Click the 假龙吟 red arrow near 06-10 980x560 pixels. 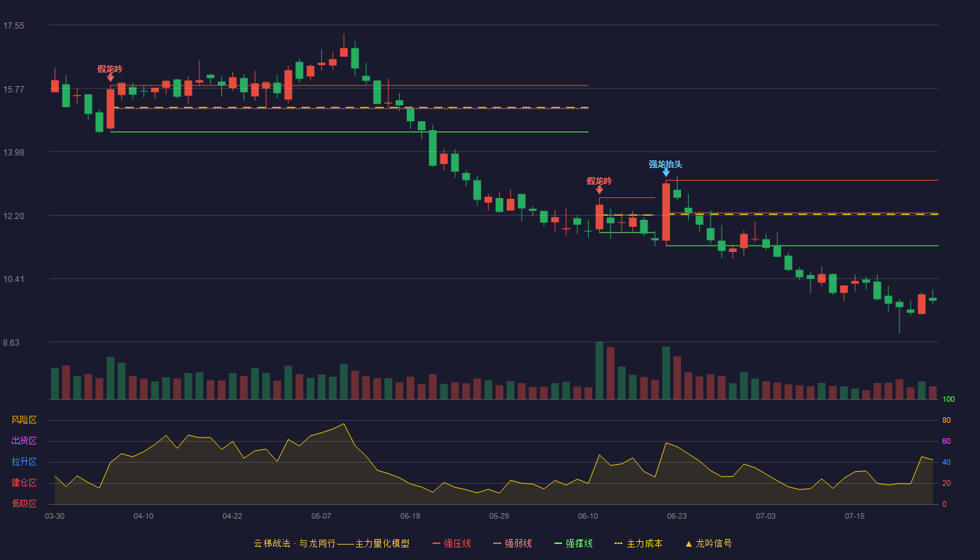coord(599,190)
